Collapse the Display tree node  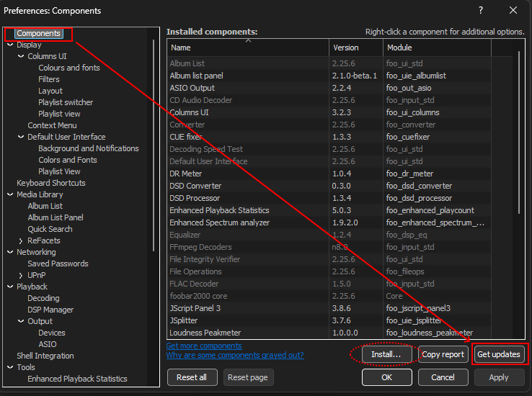pyautogui.click(x=9, y=45)
